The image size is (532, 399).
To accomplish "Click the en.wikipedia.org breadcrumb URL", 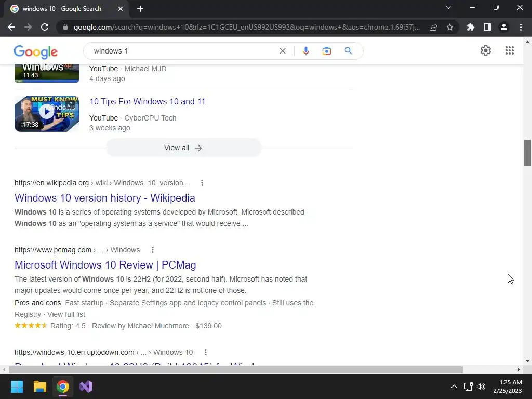I will tap(101, 183).
